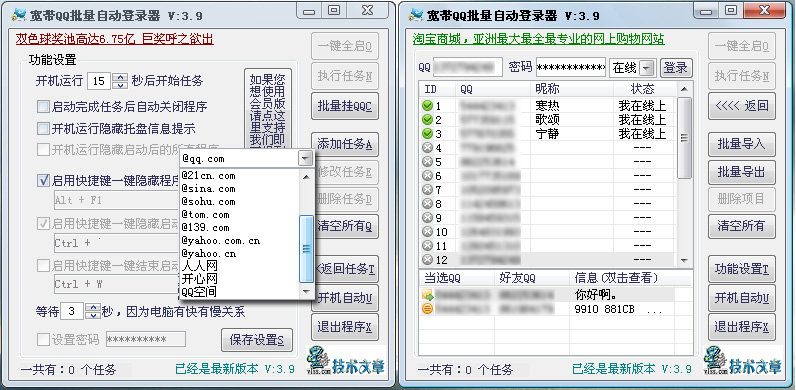Click the 添加任务A button
796x390 pixels.
[x=345, y=145]
